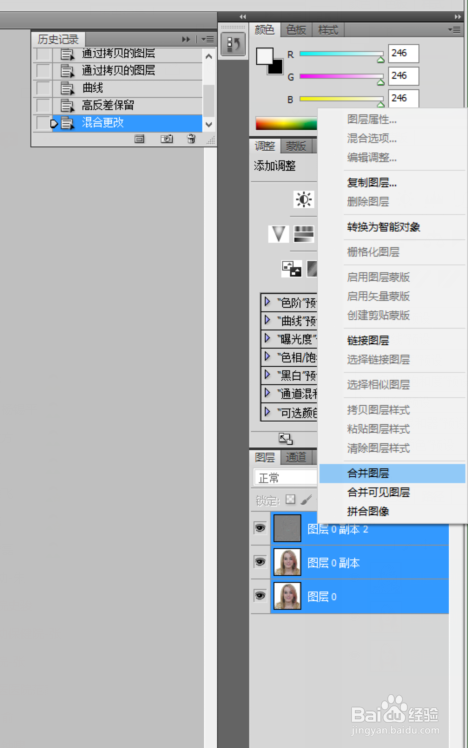Screen dimensions: 468x748
Task: Click the 历史记录 panel tab
Action: coord(58,39)
